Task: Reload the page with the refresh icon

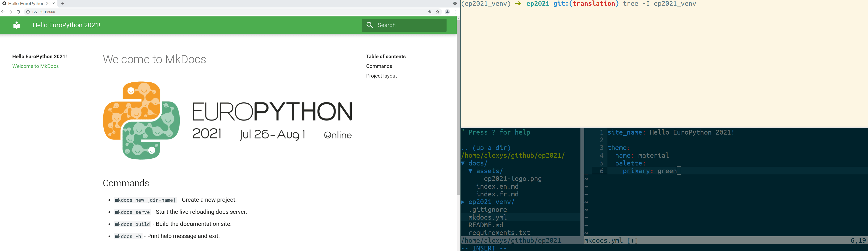Action: [18, 11]
